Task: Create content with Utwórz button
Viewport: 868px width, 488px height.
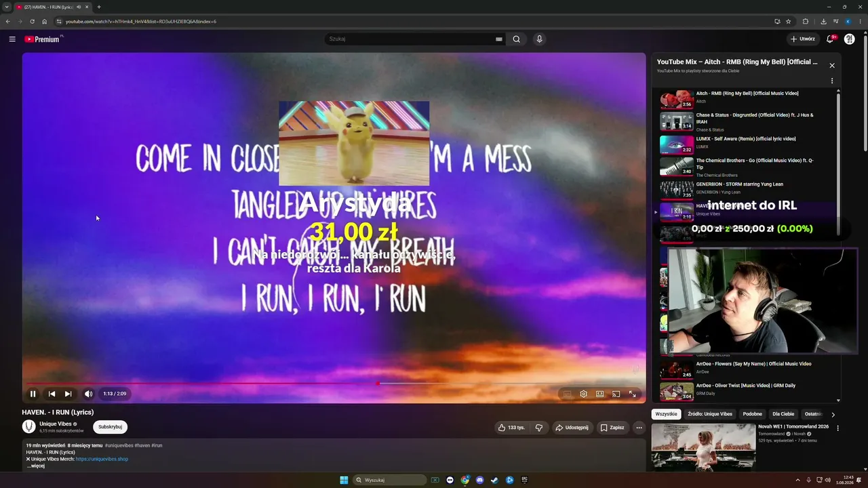Action: pyautogui.click(x=802, y=39)
